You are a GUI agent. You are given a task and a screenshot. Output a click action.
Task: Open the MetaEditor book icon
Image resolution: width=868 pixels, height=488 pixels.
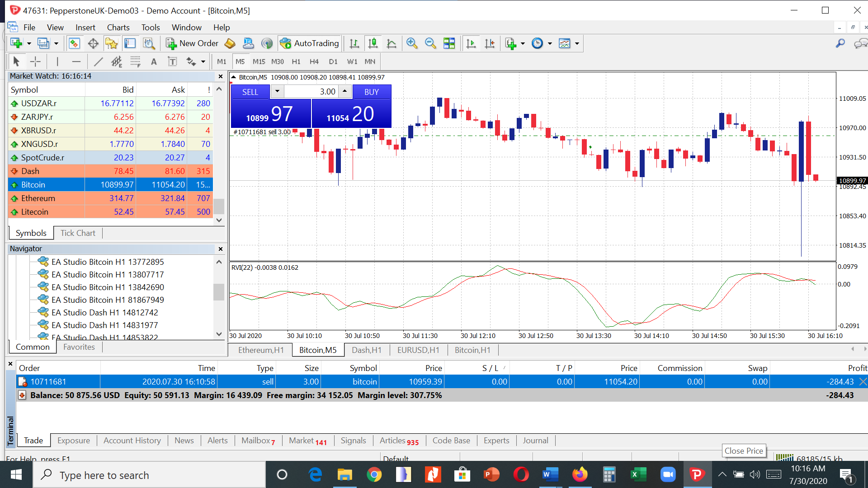point(230,43)
